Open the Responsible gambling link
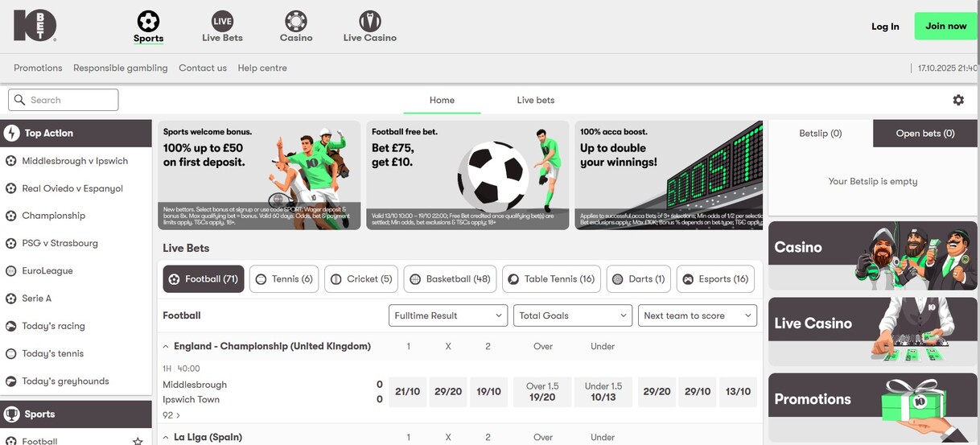This screenshot has height=445, width=980. (x=121, y=68)
